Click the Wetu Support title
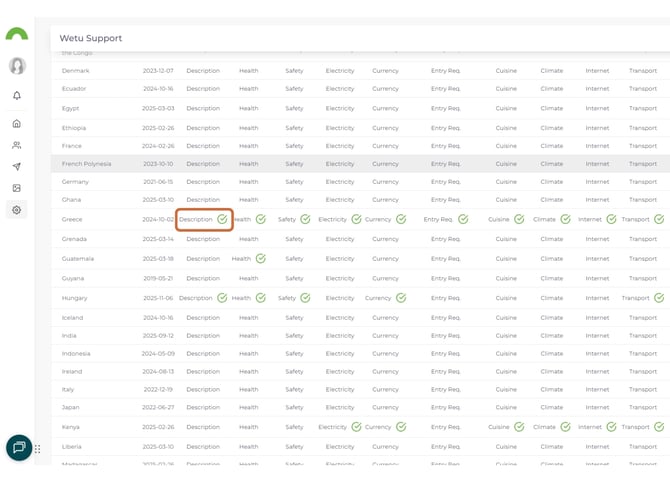 coord(91,38)
